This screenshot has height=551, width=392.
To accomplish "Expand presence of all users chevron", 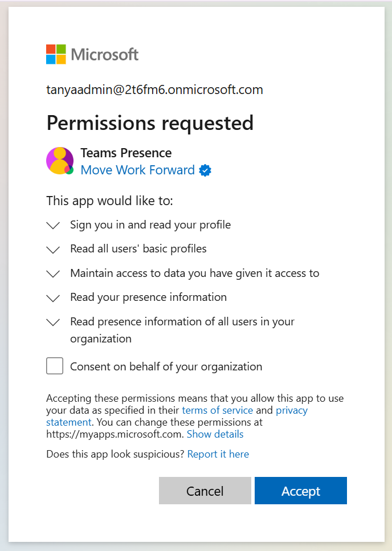I will tap(53, 322).
